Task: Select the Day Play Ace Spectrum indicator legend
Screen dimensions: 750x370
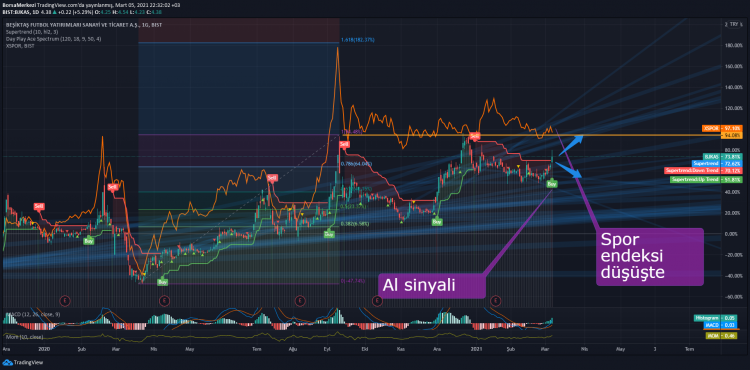Action: pos(53,39)
